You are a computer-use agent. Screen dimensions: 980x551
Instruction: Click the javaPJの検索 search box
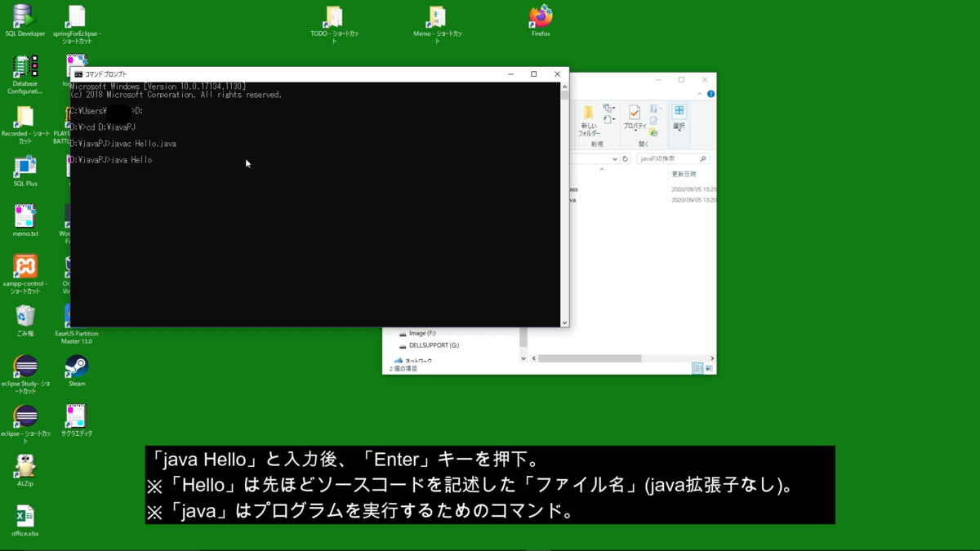pos(670,158)
